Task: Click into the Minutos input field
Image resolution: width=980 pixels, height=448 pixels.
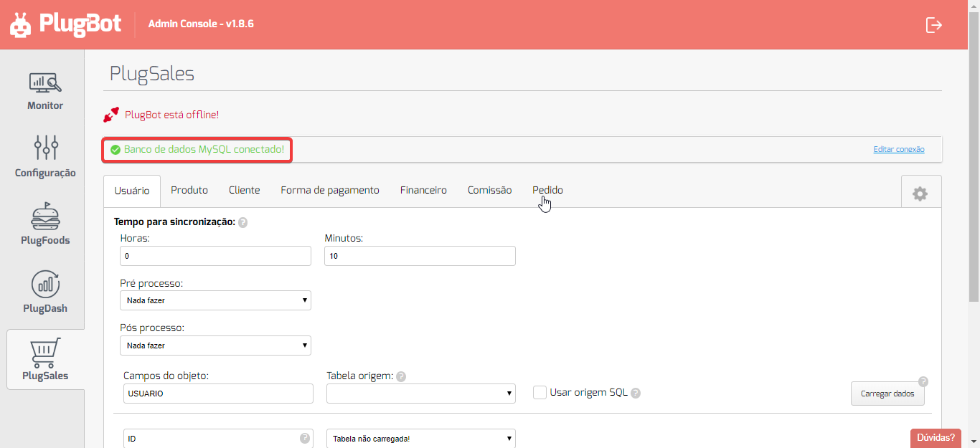Action: click(x=420, y=256)
